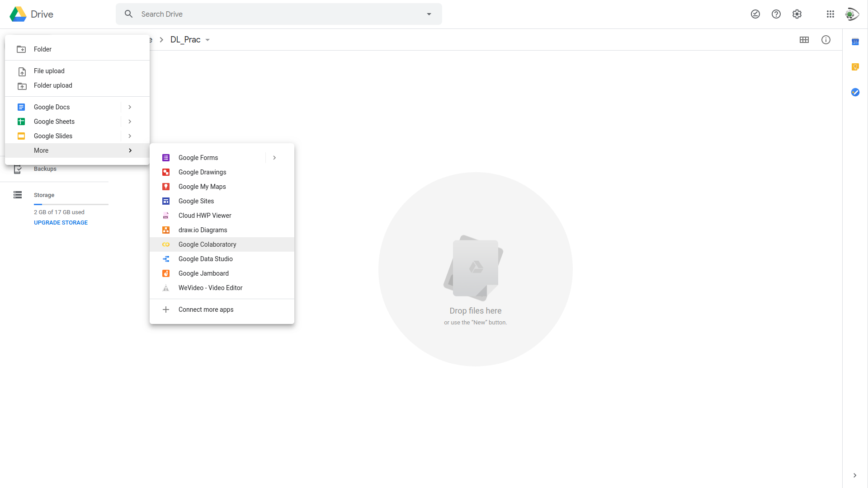868x488 pixels.
Task: Expand the Google Forms submenu arrow
Action: (x=274, y=158)
